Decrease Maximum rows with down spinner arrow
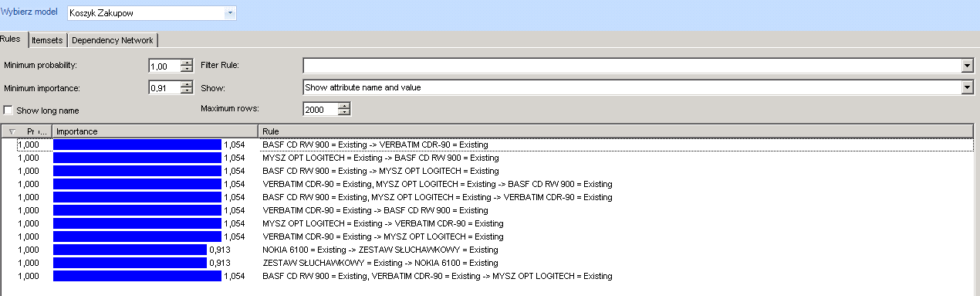 point(344,113)
